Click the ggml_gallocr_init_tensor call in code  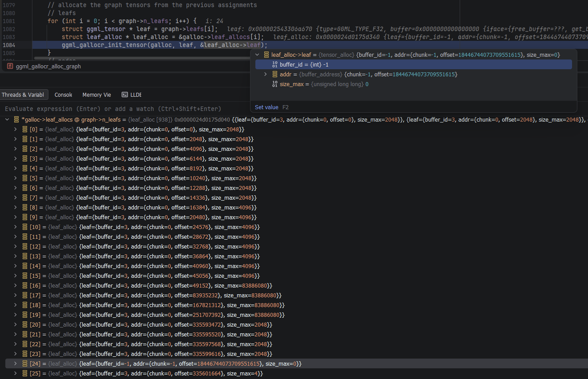[104, 45]
